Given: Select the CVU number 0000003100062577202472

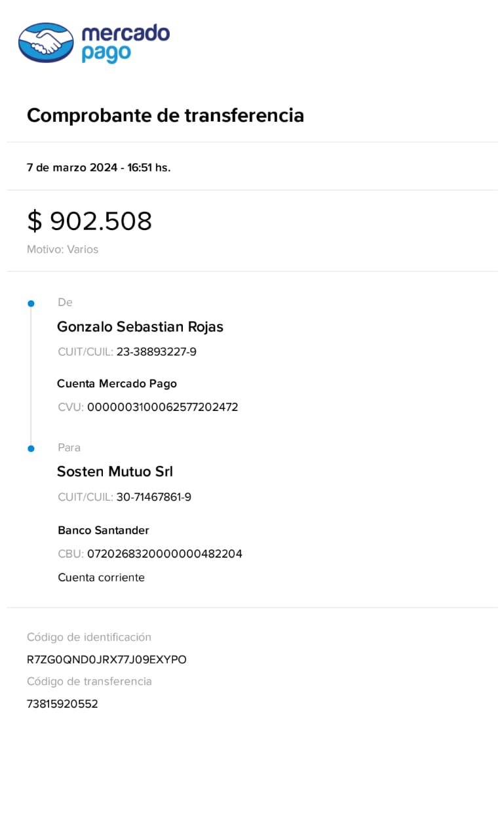Looking at the screenshot, I should pos(163,407).
